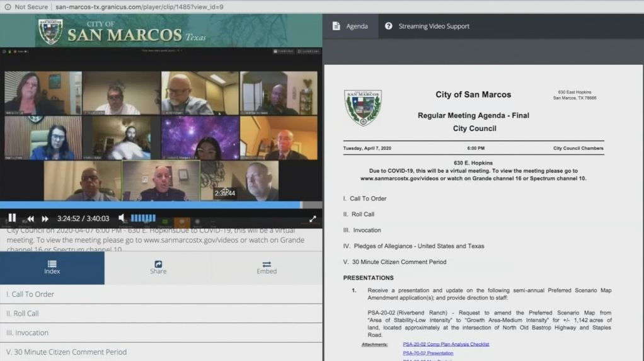Open PSA-20-02 Presentation attachment link
The width and height of the screenshot is (644, 361).
(427, 353)
